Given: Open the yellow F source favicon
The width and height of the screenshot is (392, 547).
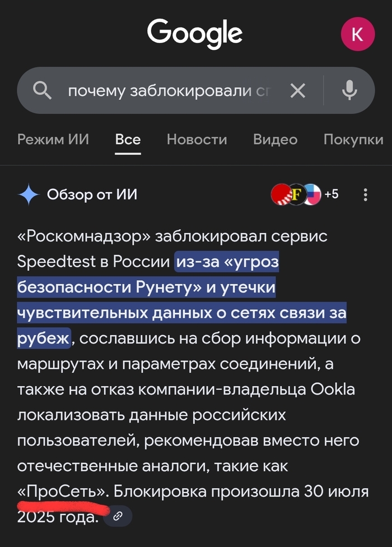Looking at the screenshot, I should [296, 194].
